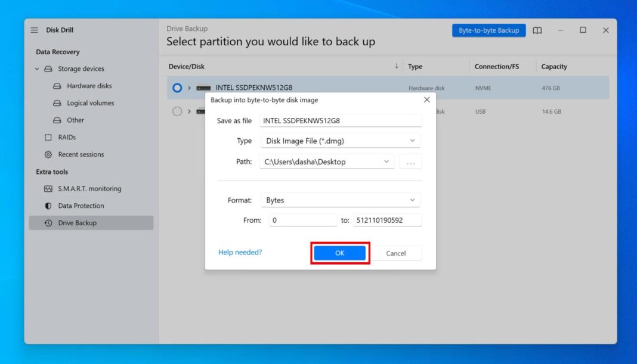
Task: Open the documentation book icon
Action: (537, 30)
